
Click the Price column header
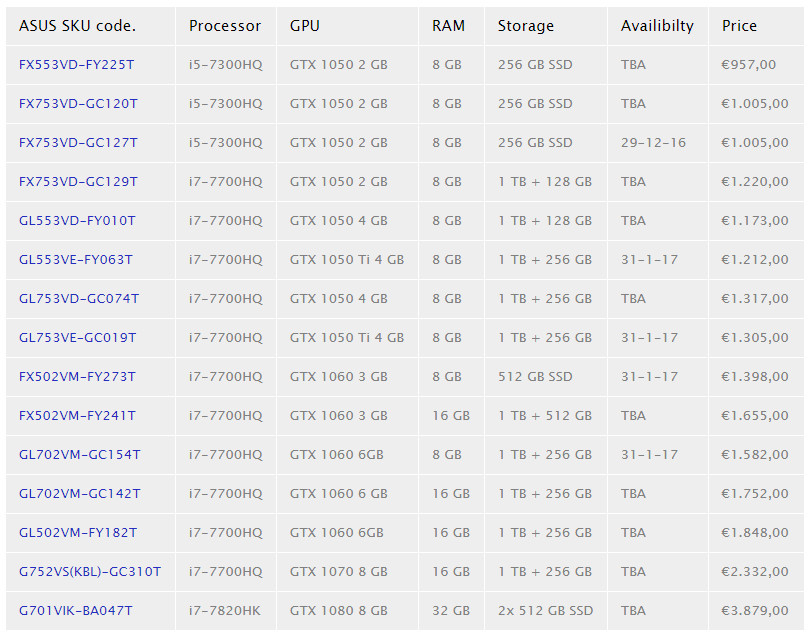click(739, 26)
